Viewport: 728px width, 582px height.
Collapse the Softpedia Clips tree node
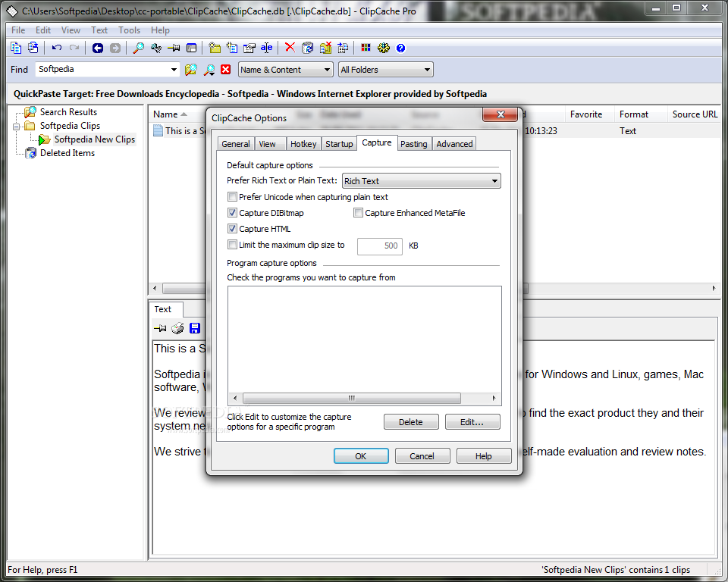[16, 127]
